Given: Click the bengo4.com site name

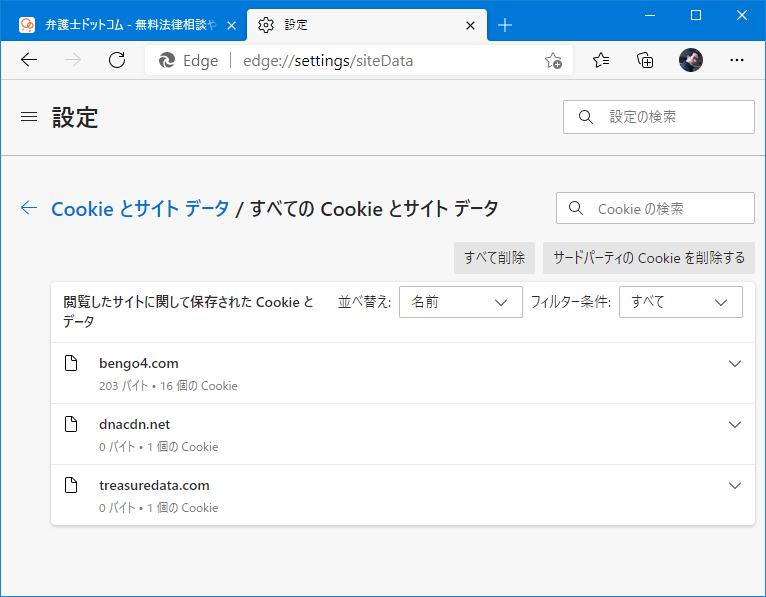Looking at the screenshot, I should pyautogui.click(x=139, y=363).
